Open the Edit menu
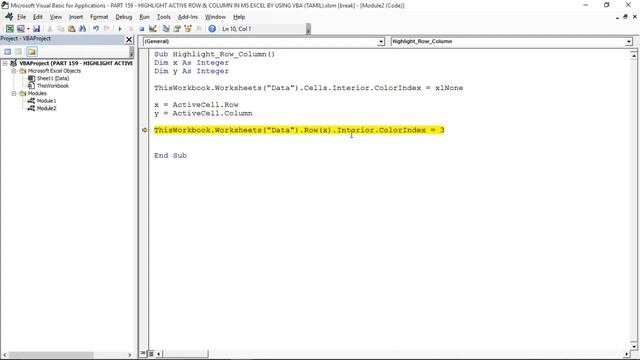640x360 pixels. pyautogui.click(x=38, y=17)
